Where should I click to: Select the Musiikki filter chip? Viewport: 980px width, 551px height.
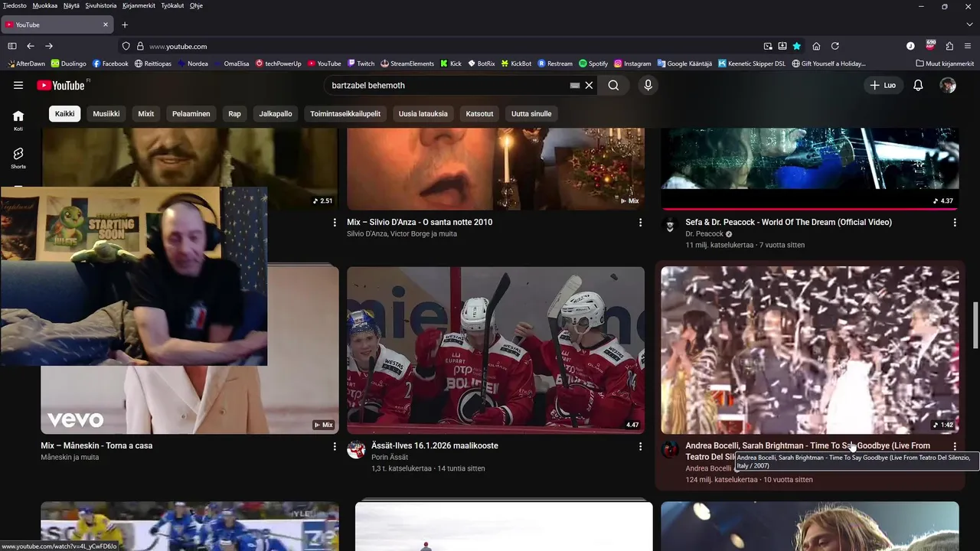click(106, 113)
